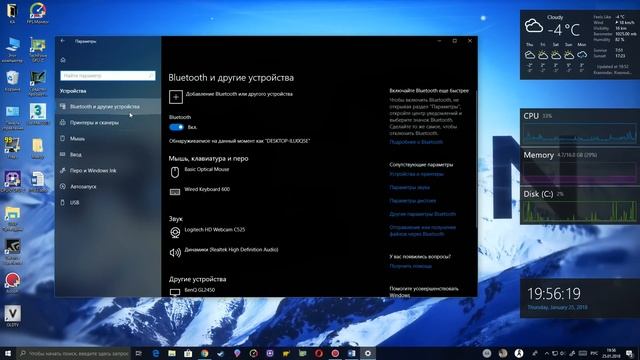This screenshot has width=640, height=360.
Task: Open the FPS Monitor desktop shortcut
Action: (38, 13)
